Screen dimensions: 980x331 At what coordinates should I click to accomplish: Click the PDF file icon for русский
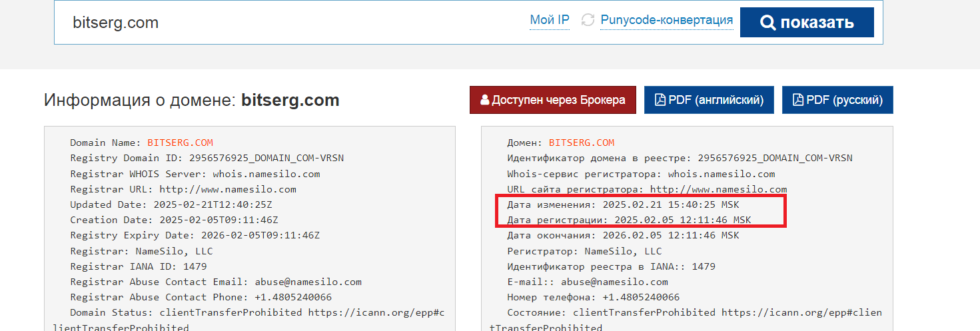coord(797,101)
